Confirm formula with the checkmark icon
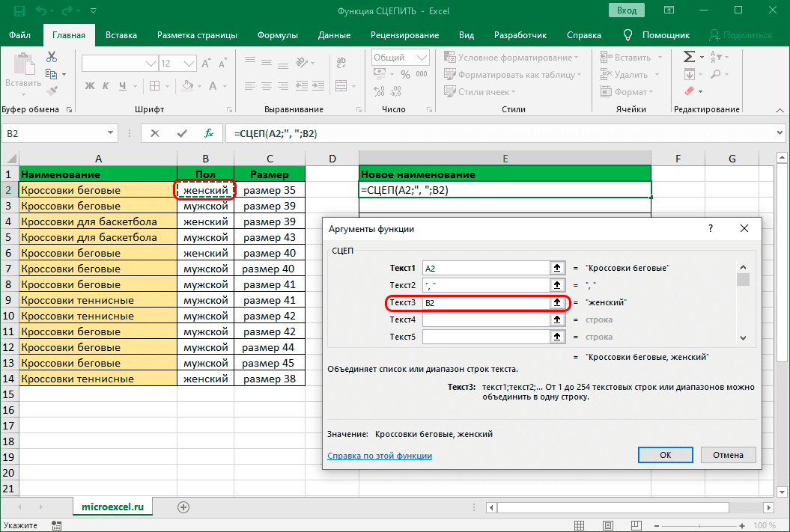Image resolution: width=790 pixels, height=532 pixels. [x=182, y=133]
